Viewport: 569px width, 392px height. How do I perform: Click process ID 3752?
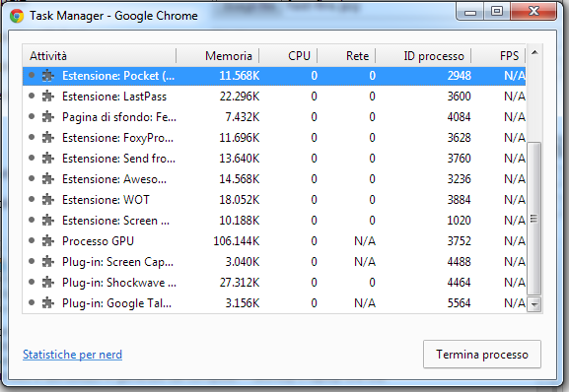coord(460,241)
